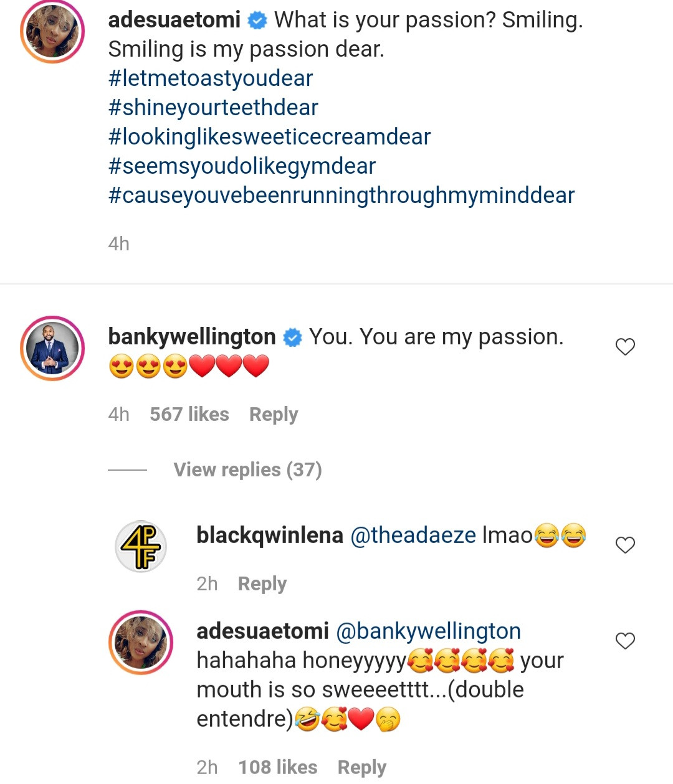Open blackqwinlena's 4PF avatar
Viewport: 673px width, 784px height.
tap(141, 546)
